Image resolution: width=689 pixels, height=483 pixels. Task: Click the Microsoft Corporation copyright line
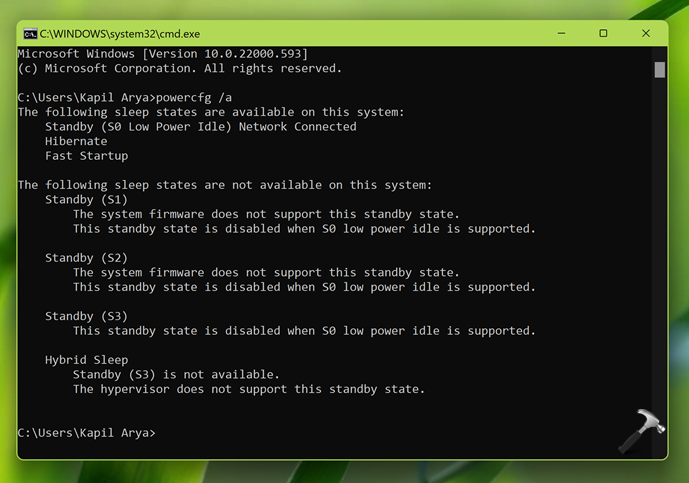180,68
